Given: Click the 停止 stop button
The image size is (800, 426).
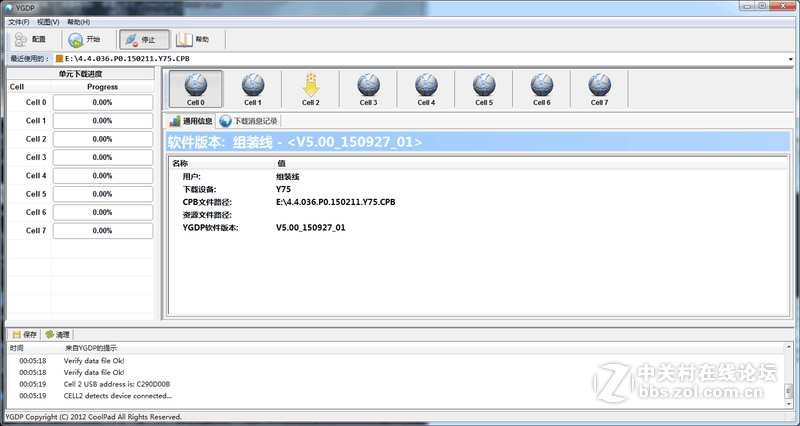Looking at the screenshot, I should point(143,39).
